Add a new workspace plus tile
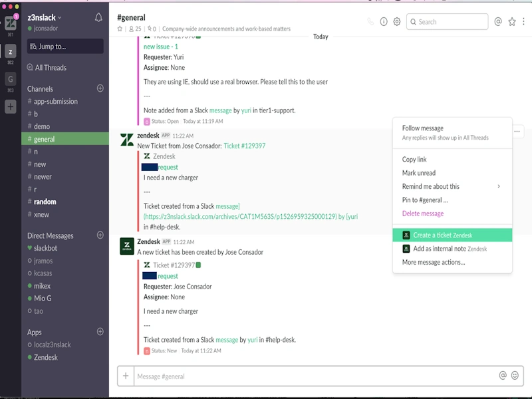Screen dimensions: 532x399 [x=11, y=106]
